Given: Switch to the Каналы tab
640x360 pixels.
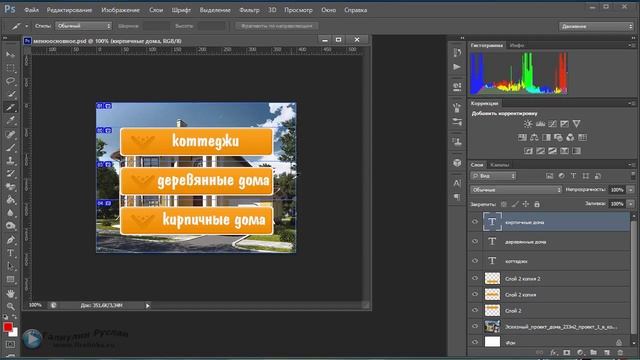Looking at the screenshot, I should pyautogui.click(x=500, y=165).
